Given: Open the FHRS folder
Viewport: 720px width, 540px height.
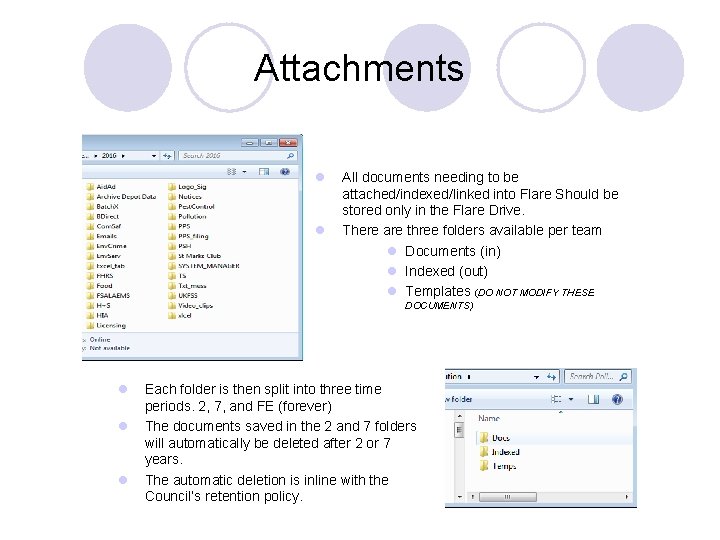Looking at the screenshot, I should tap(100, 276).
